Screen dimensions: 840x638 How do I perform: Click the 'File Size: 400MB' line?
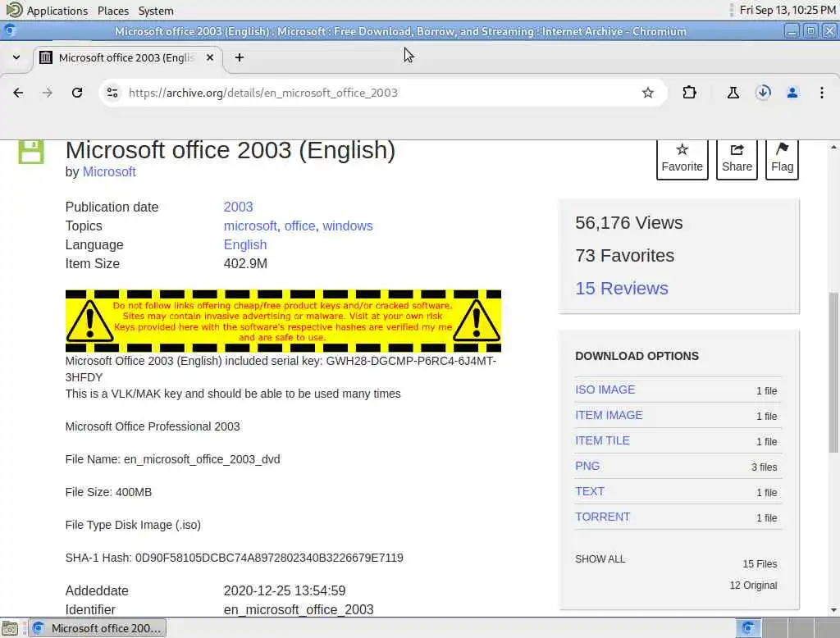(109, 492)
